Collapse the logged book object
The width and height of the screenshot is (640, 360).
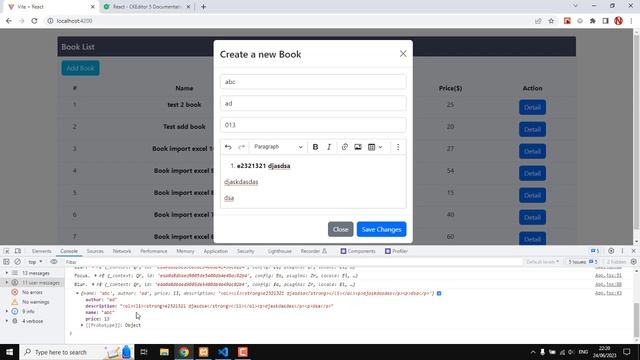tap(77, 293)
